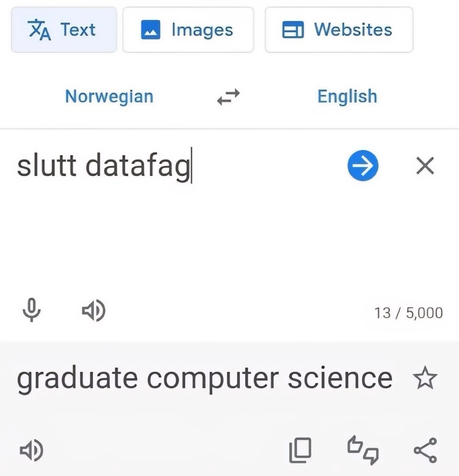Click the 13 / 5,000 character counter
The image size is (459, 476).
[x=408, y=313]
